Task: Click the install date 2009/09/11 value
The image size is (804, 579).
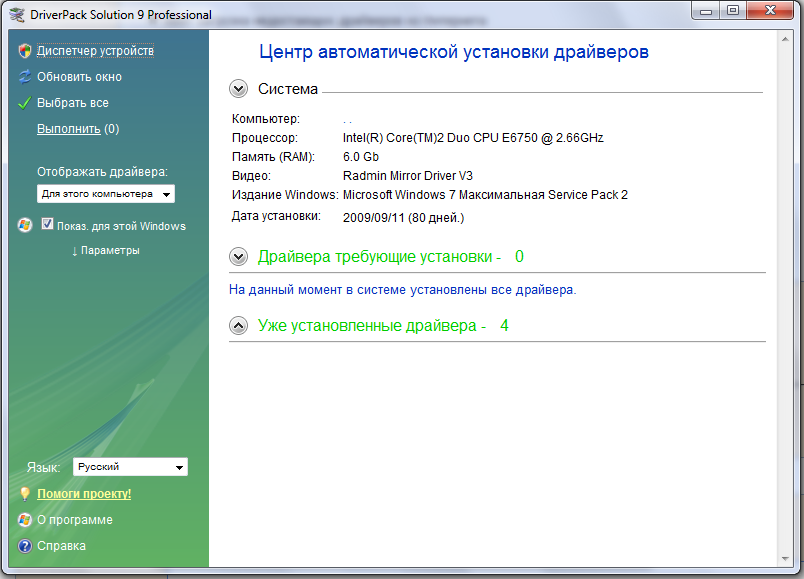Action: tap(404, 218)
